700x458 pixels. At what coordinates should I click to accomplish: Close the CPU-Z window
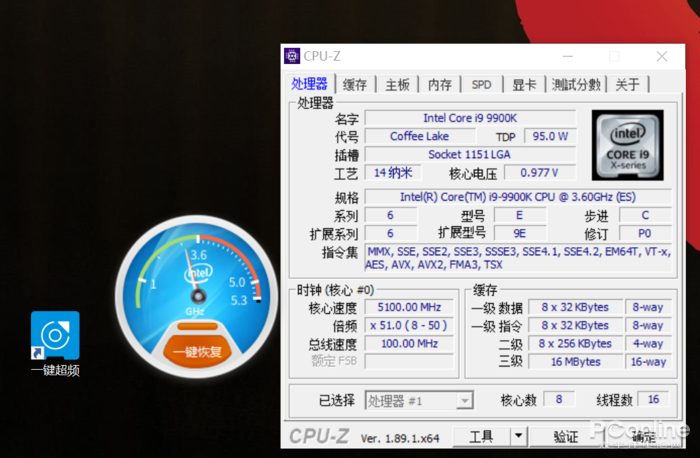pos(662,56)
